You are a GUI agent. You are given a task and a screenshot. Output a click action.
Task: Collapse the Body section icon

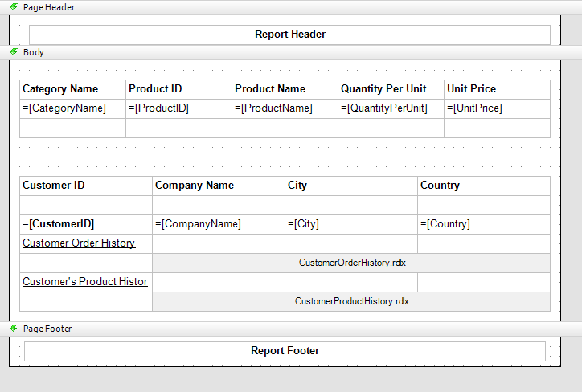coord(14,51)
